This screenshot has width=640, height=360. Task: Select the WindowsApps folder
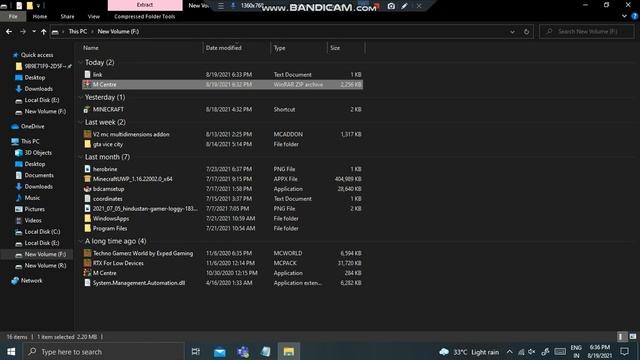tap(222, 218)
